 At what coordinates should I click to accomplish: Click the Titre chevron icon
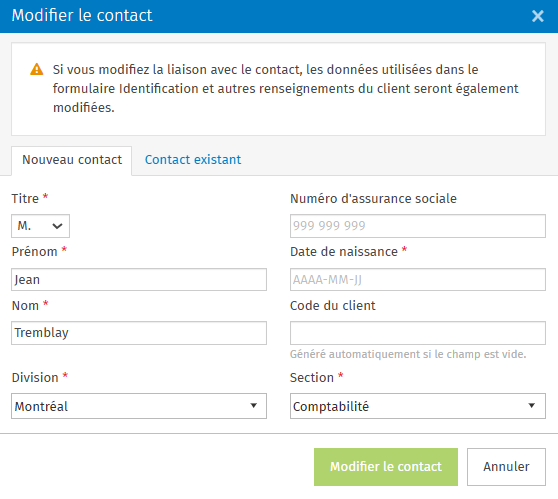[57, 226]
